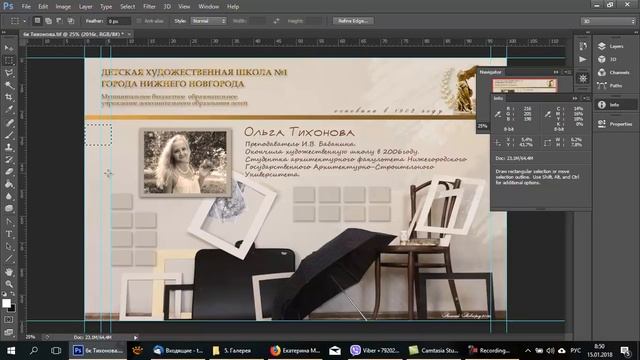Open the Layers panel
The height and width of the screenshot is (360, 640).
[611, 46]
